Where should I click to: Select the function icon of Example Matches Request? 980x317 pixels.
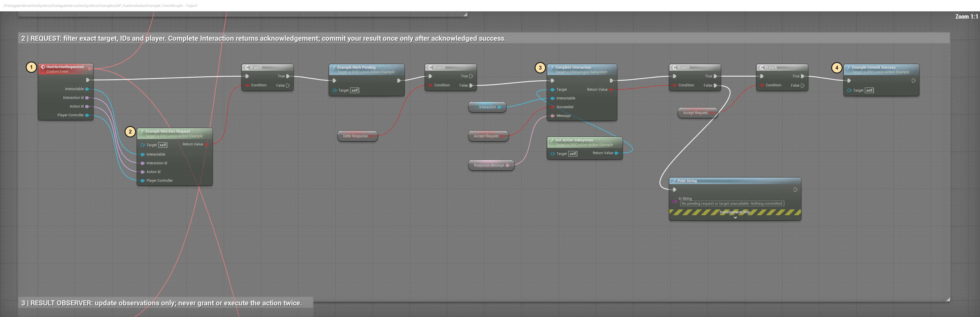142,132
